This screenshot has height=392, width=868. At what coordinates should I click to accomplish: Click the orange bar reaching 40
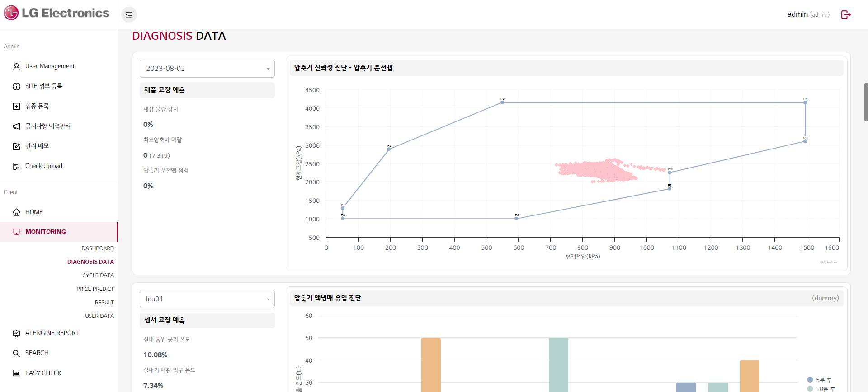(x=750, y=376)
